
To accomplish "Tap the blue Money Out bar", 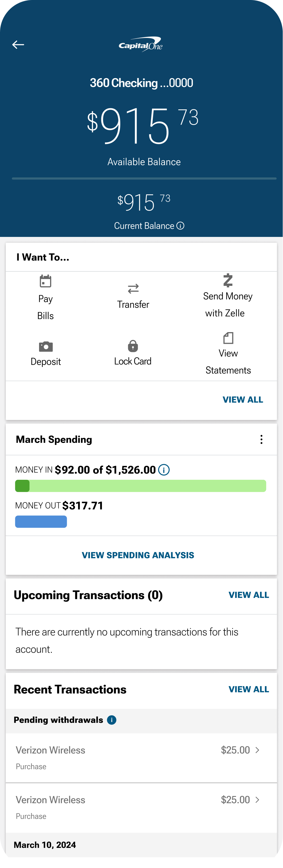I will (41, 522).
